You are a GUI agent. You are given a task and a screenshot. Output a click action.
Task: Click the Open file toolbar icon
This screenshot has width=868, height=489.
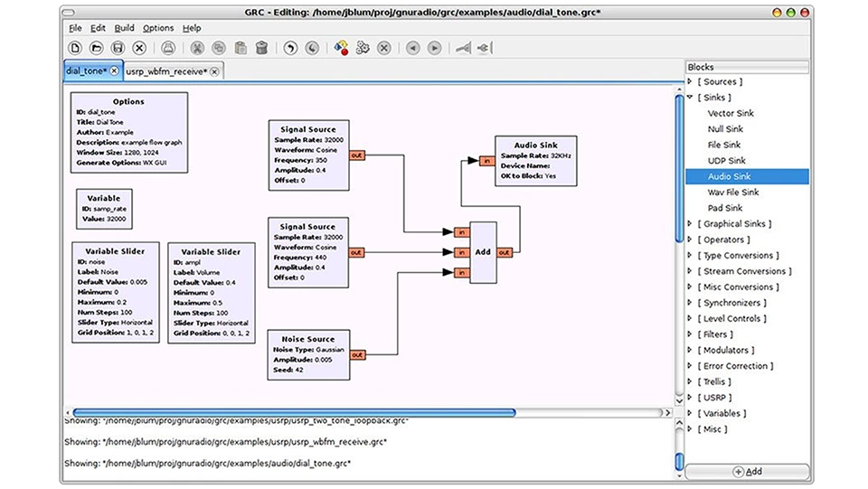96,48
